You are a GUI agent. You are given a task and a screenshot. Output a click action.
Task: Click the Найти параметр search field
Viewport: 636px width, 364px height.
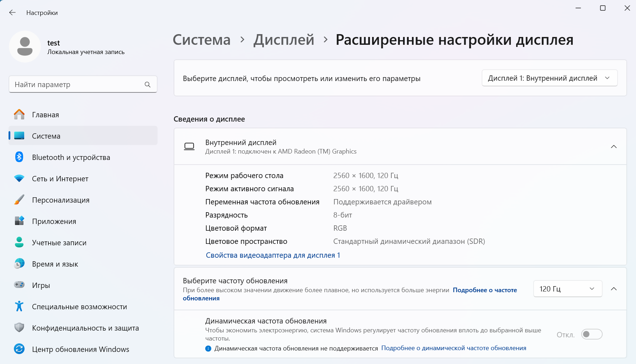tap(76, 85)
